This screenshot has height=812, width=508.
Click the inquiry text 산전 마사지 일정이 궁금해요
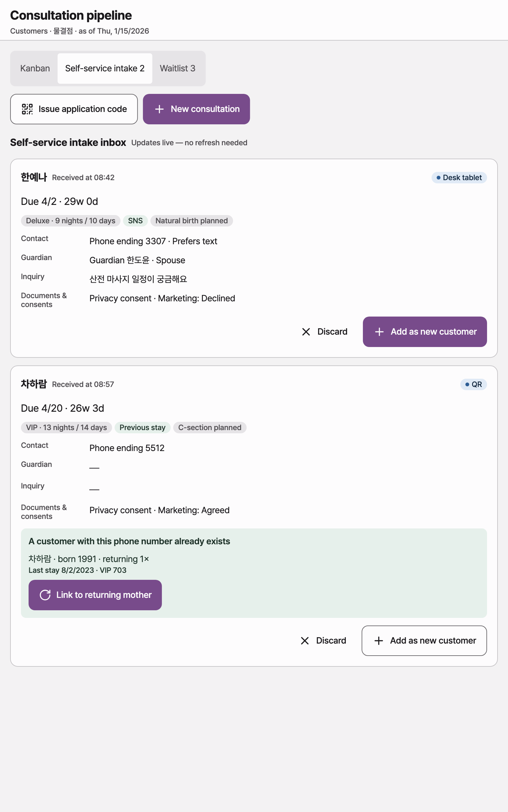(x=138, y=279)
